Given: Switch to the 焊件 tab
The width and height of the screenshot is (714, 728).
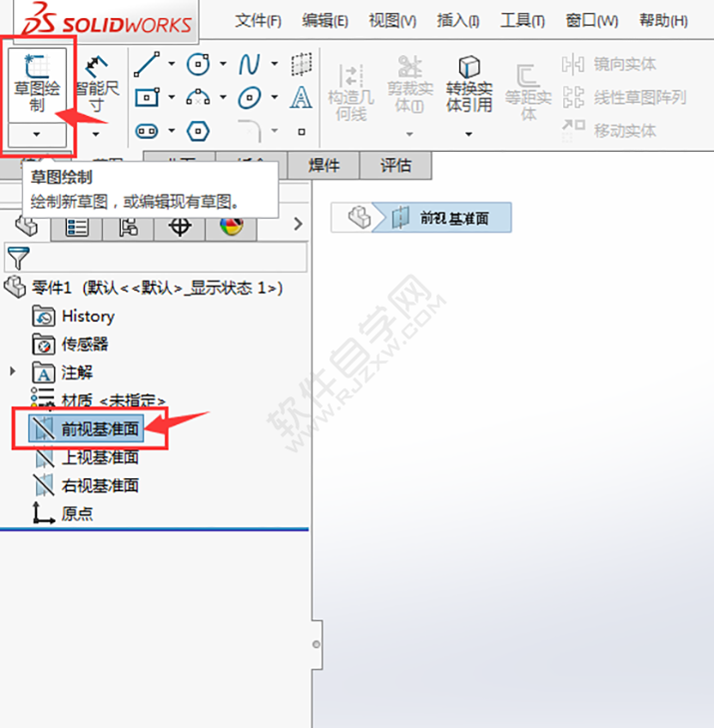Looking at the screenshot, I should [324, 166].
